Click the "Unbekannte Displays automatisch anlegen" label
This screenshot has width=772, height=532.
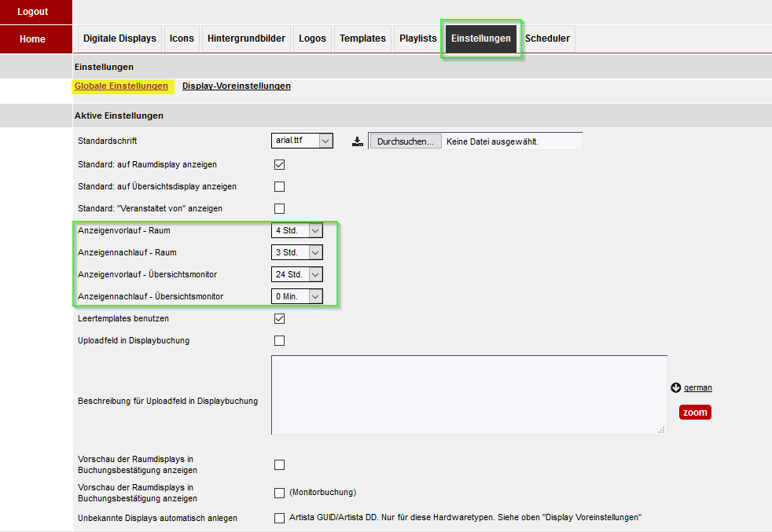[x=157, y=518]
